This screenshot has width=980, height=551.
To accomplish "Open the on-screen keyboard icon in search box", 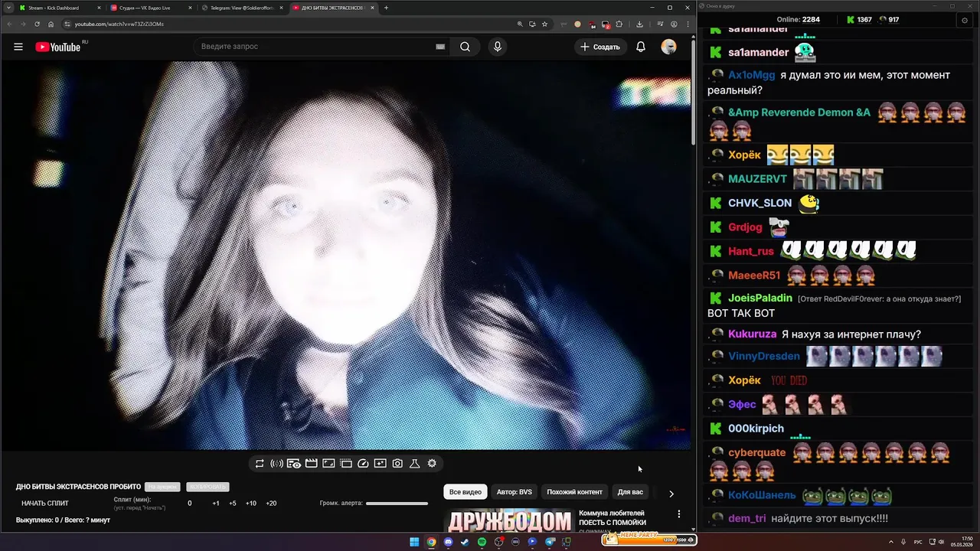I will point(440,47).
